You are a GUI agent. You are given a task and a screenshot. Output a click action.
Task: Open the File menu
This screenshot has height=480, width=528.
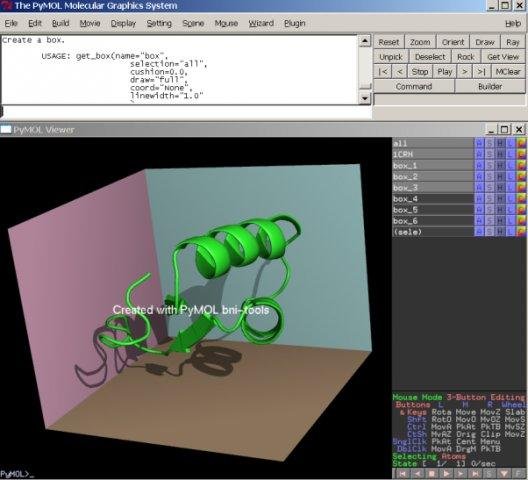pos(11,23)
